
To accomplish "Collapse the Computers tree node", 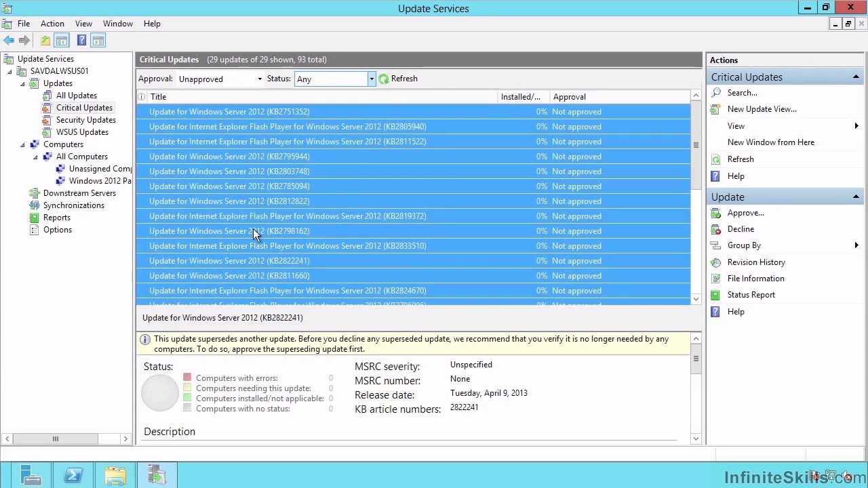I will tap(22, 144).
